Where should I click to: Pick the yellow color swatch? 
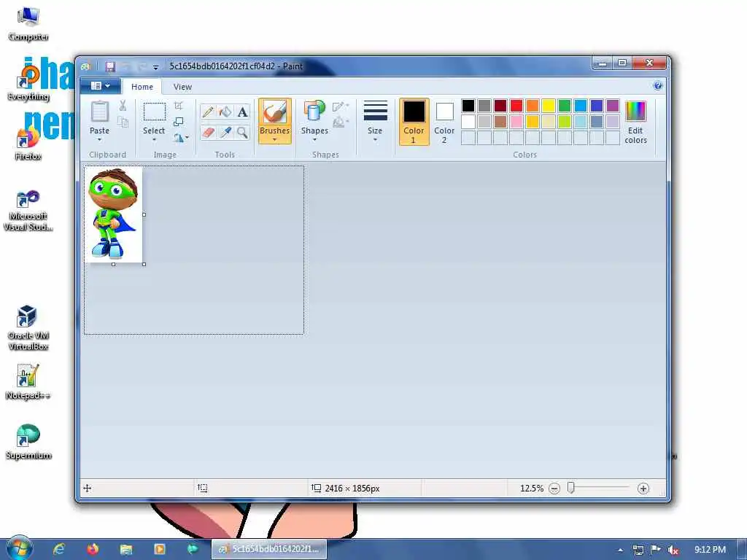click(549, 106)
